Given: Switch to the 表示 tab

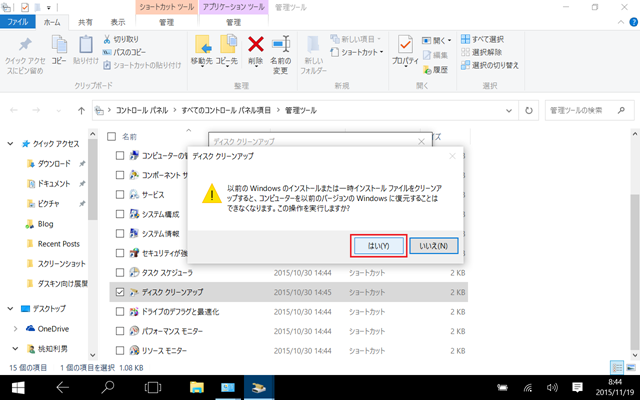Looking at the screenshot, I should (x=118, y=22).
